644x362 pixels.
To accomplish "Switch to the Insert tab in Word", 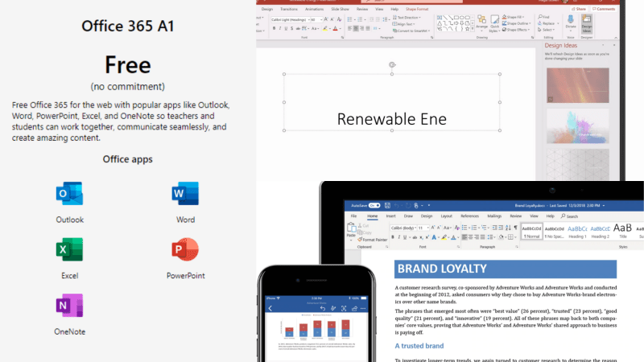I will [x=390, y=216].
